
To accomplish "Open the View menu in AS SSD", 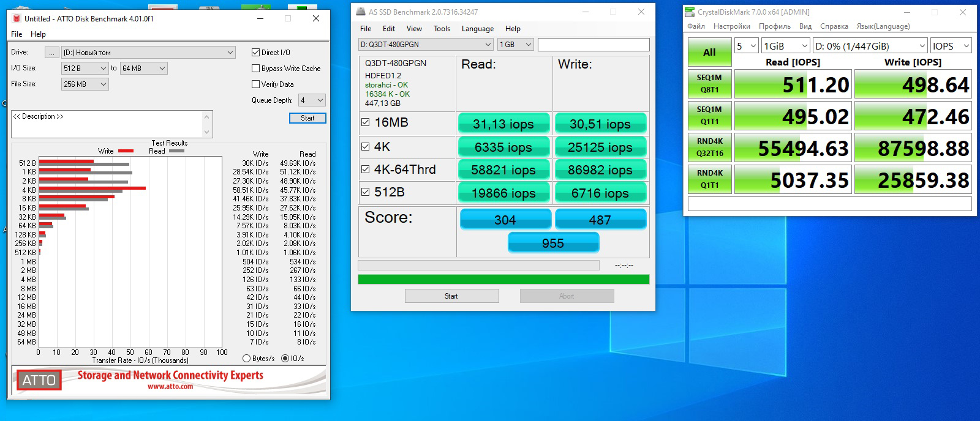I will (414, 28).
